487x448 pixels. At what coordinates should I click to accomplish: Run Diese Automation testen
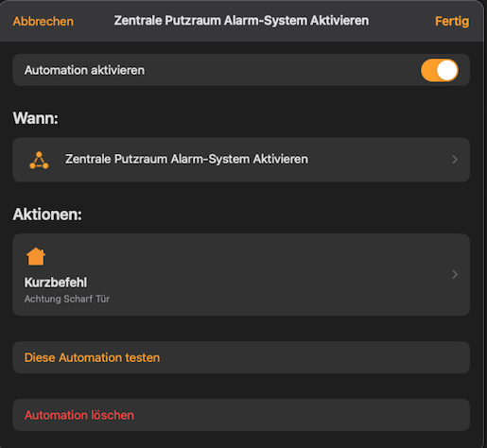click(92, 357)
